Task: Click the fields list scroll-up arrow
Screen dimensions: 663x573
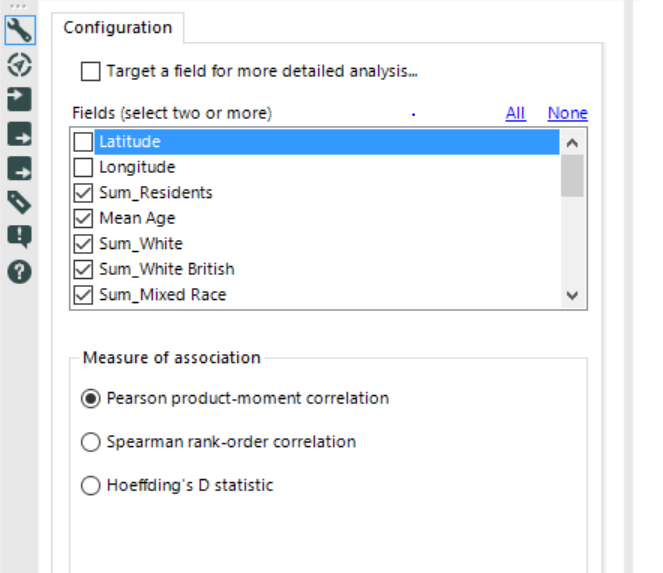Action: [572, 143]
